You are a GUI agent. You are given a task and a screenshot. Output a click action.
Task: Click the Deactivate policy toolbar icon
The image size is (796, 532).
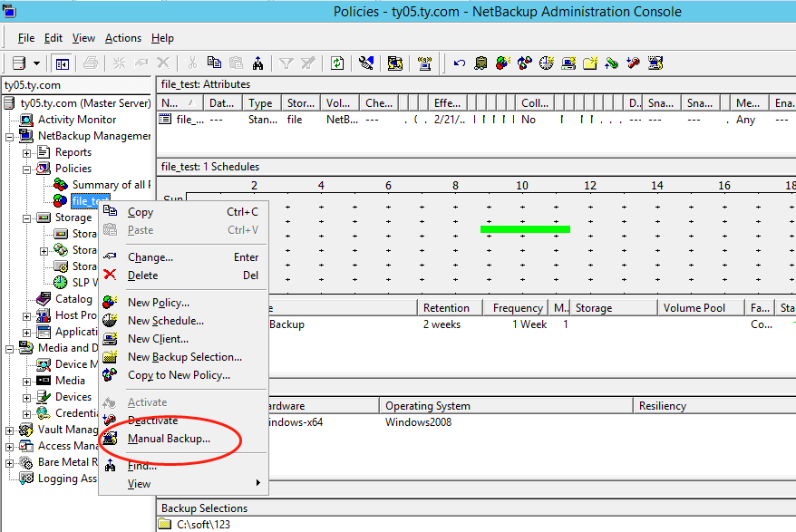[x=633, y=63]
